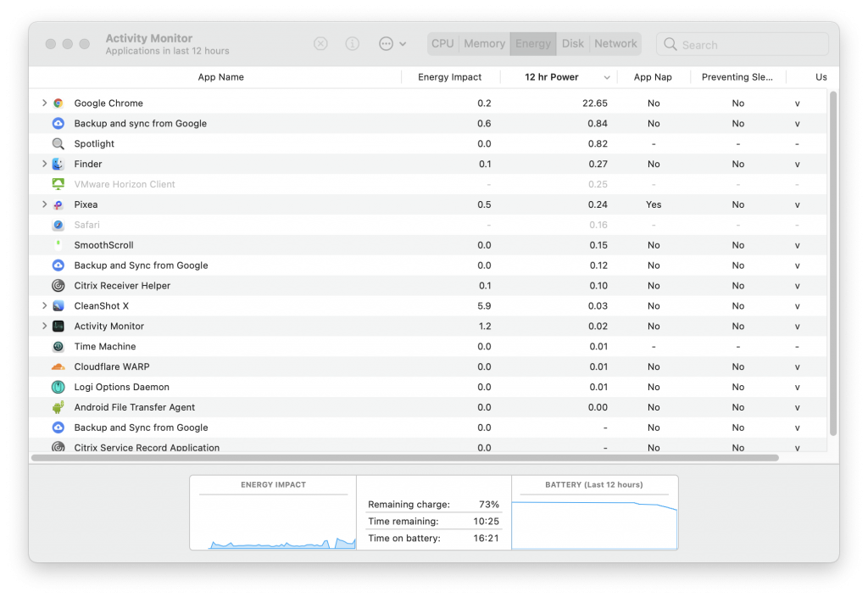
Task: Click the vertical scrollbar of the process list
Action: coord(833,263)
